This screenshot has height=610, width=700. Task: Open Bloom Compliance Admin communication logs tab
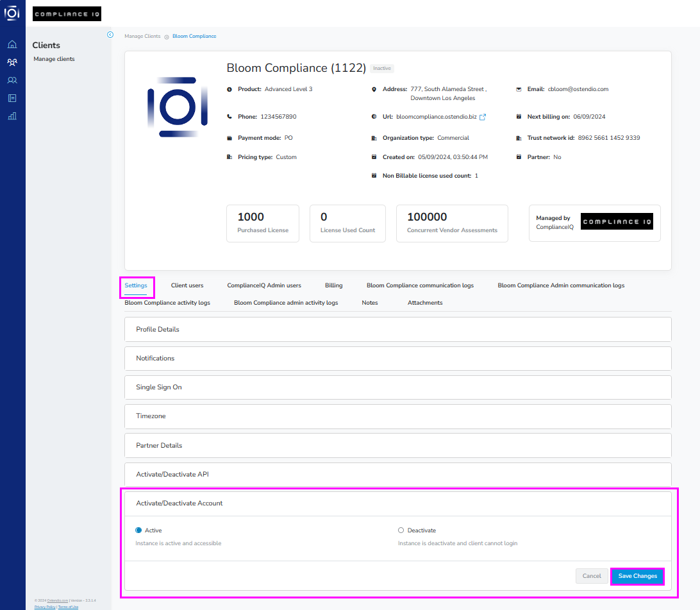click(561, 286)
